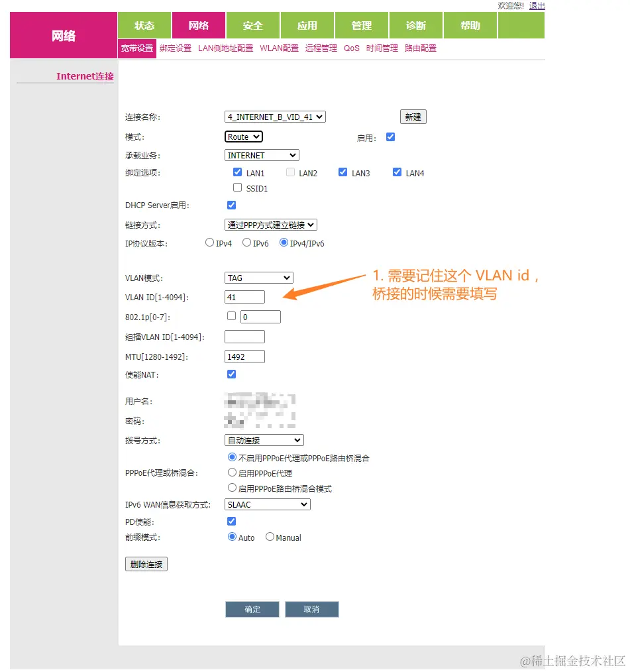The width and height of the screenshot is (630, 672).
Task: Select Manual prefix mode radio
Action: pos(270,537)
